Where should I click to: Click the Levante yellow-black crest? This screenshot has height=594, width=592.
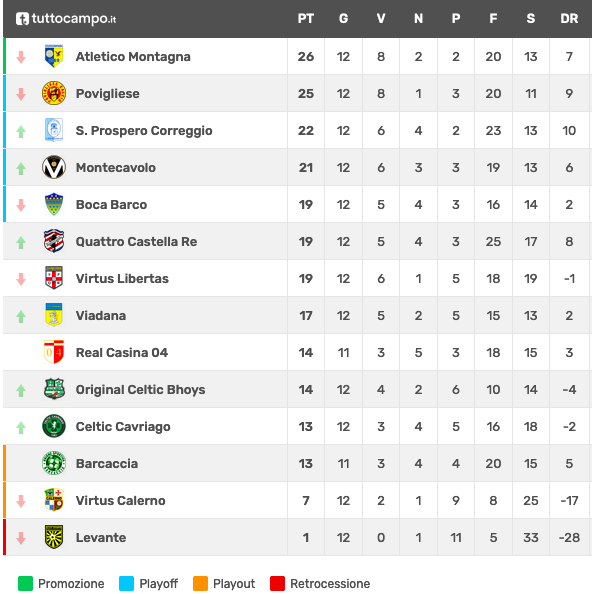54,537
